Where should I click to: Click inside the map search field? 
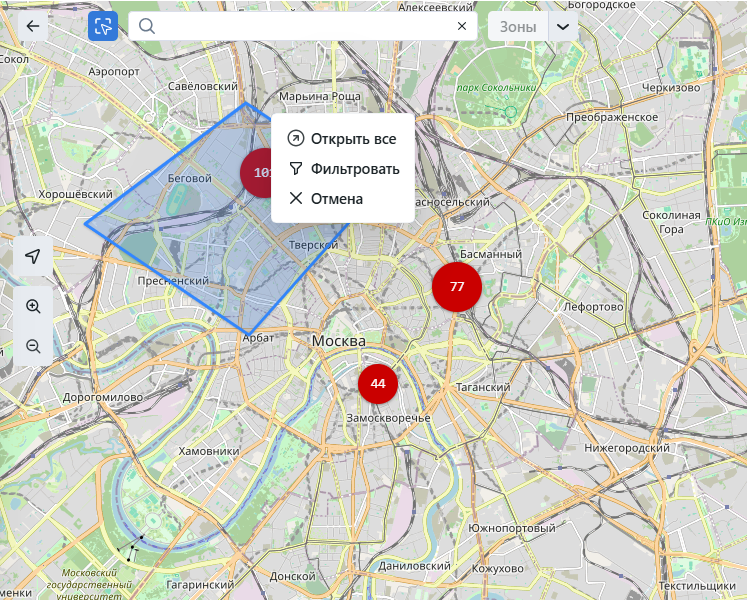[x=300, y=26]
